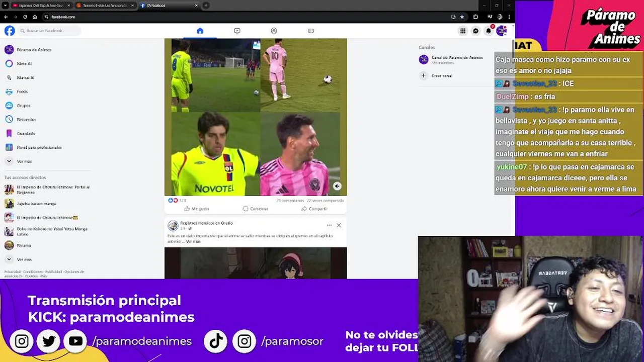Open three-dot options on Registros Heroicos post
The image size is (644, 362).
click(x=329, y=225)
